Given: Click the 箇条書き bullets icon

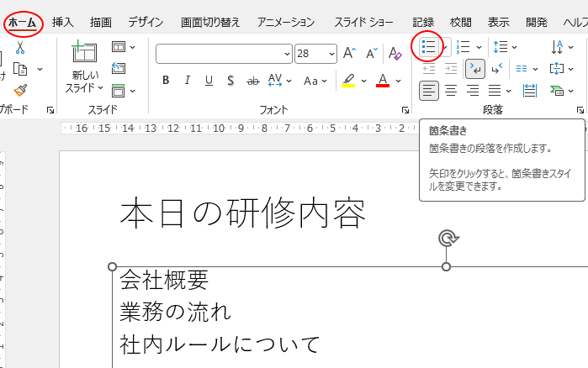Looking at the screenshot, I should coord(428,47).
